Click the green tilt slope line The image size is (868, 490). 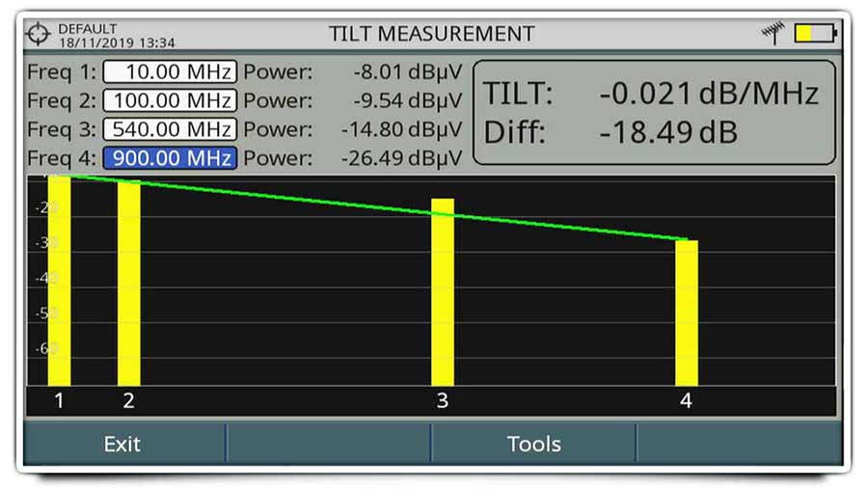(289, 198)
